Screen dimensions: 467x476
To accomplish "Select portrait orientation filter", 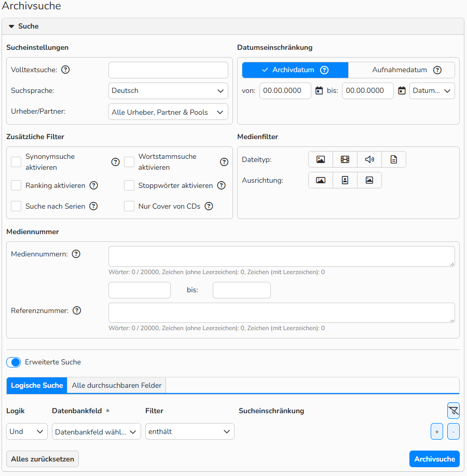I will pyautogui.click(x=345, y=180).
